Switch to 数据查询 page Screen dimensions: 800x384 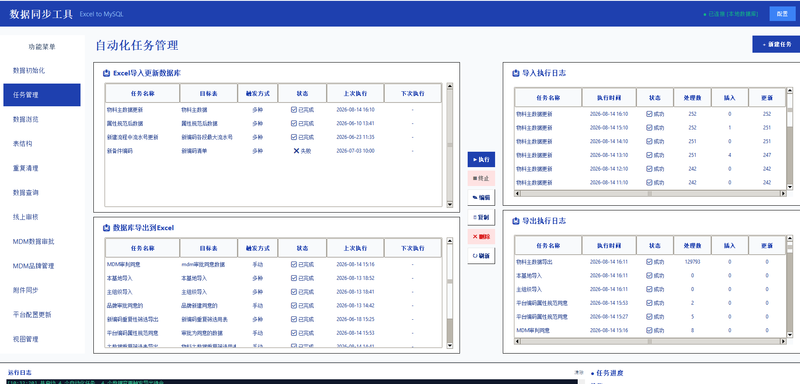pyautogui.click(x=42, y=193)
